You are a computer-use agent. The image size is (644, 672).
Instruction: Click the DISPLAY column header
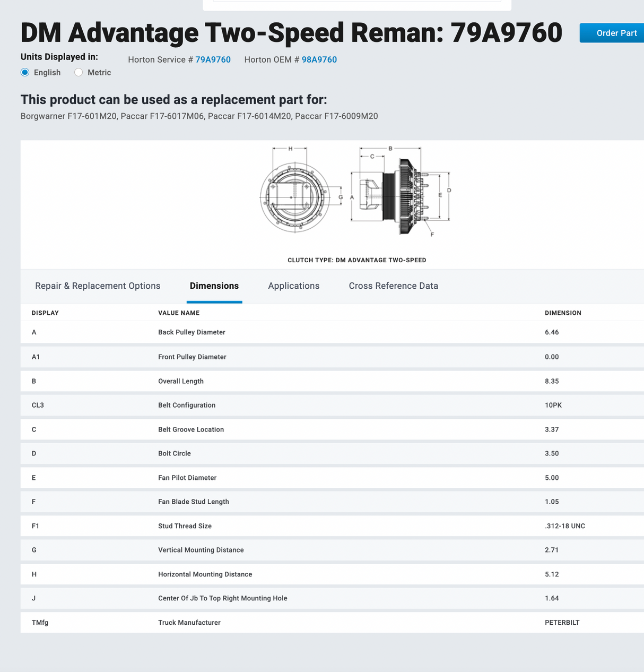tap(45, 313)
